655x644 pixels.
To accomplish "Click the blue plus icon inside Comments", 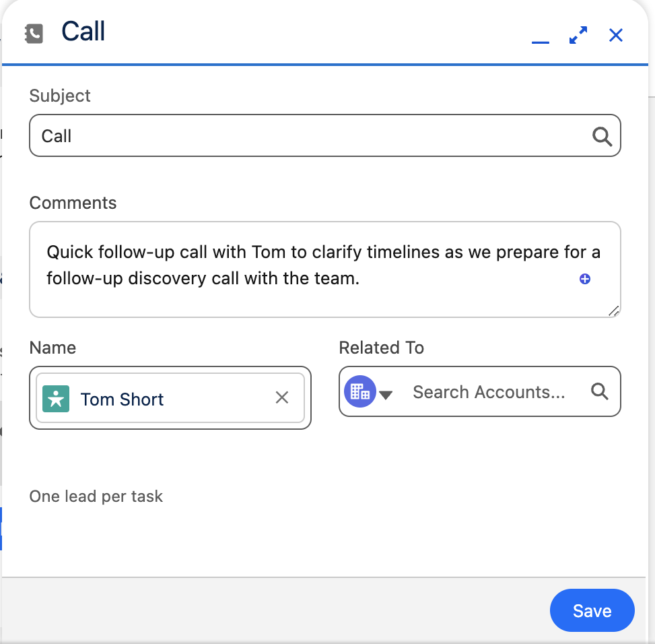I will (584, 278).
